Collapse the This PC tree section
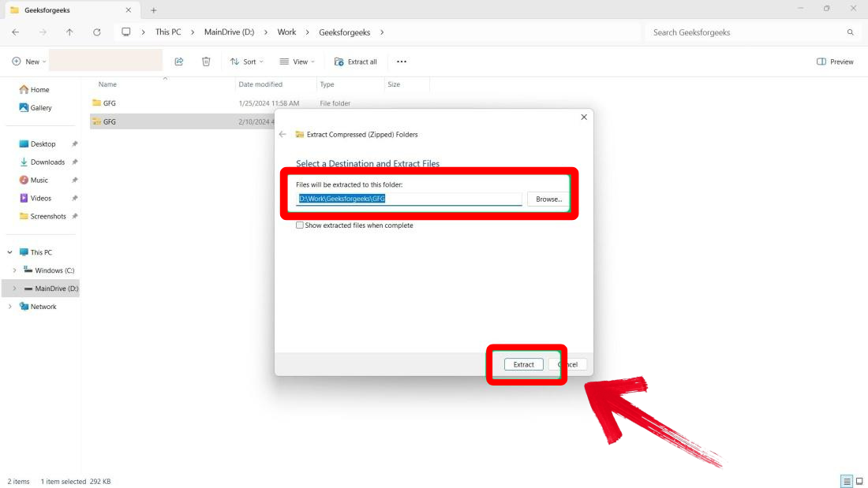 (9, 251)
